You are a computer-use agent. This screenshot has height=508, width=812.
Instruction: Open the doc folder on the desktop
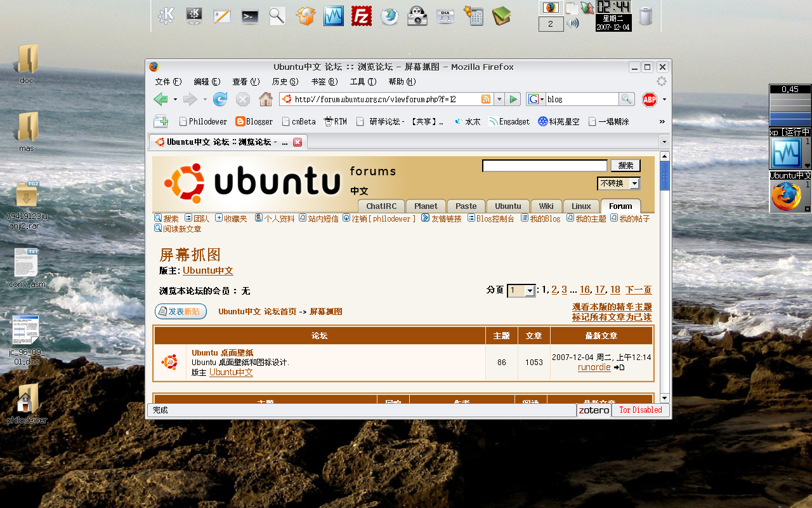[27, 63]
